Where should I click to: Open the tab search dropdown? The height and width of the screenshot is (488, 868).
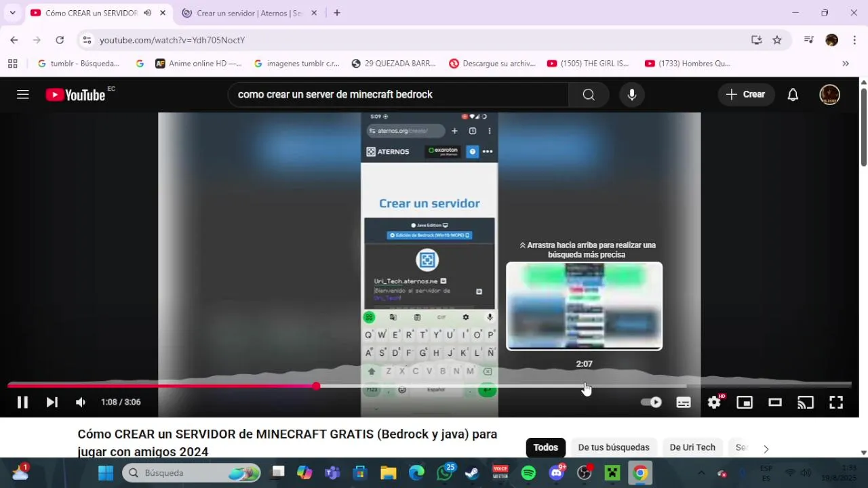click(x=12, y=13)
